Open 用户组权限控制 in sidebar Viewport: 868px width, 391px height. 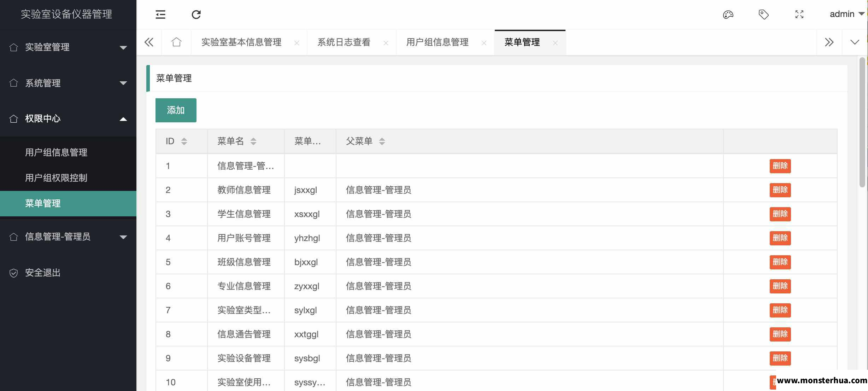click(x=68, y=178)
